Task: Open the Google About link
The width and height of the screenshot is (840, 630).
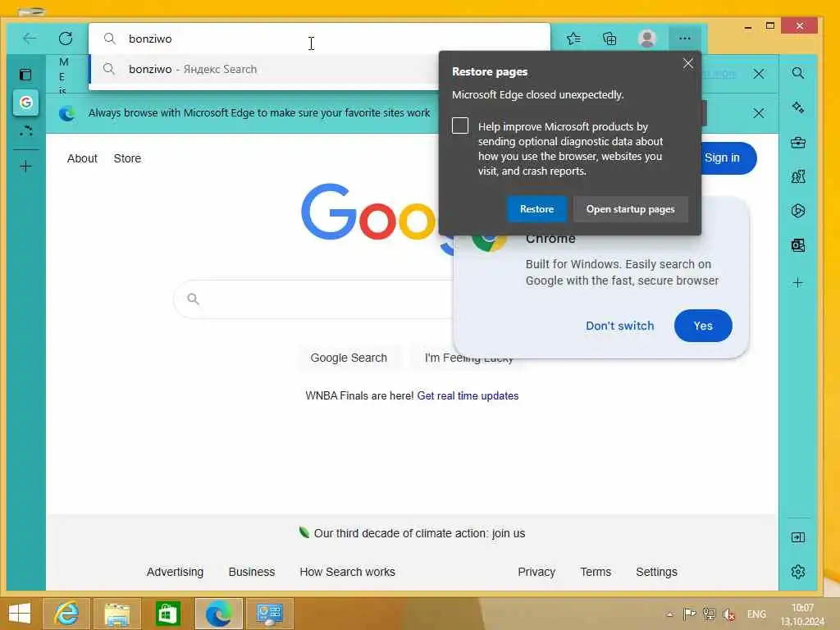Action: click(x=82, y=158)
